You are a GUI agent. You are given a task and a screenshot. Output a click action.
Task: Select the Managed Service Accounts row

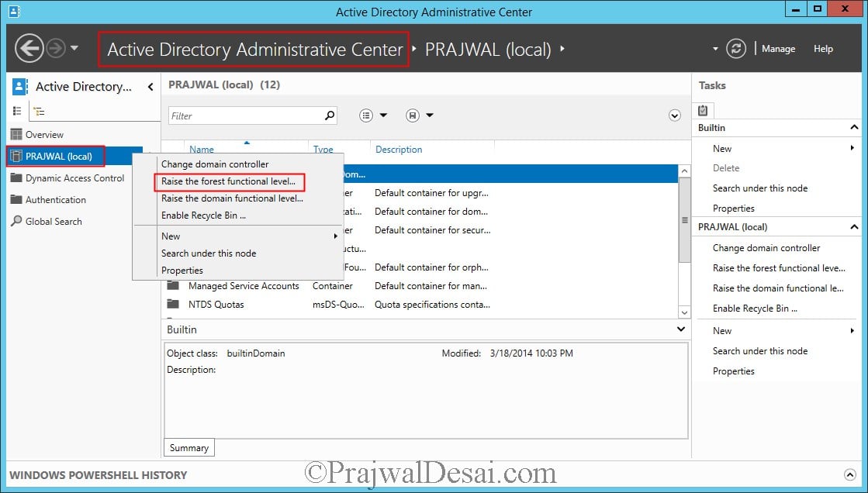[420, 286]
